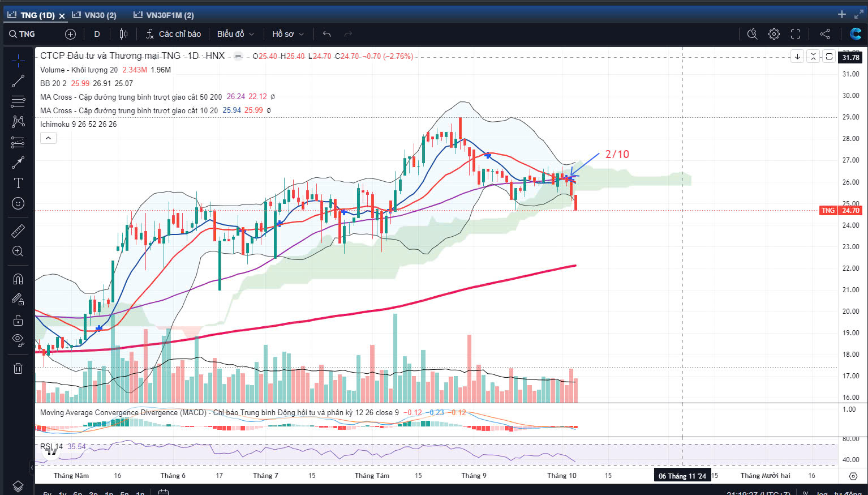Maximize the chart pane

[829, 56]
